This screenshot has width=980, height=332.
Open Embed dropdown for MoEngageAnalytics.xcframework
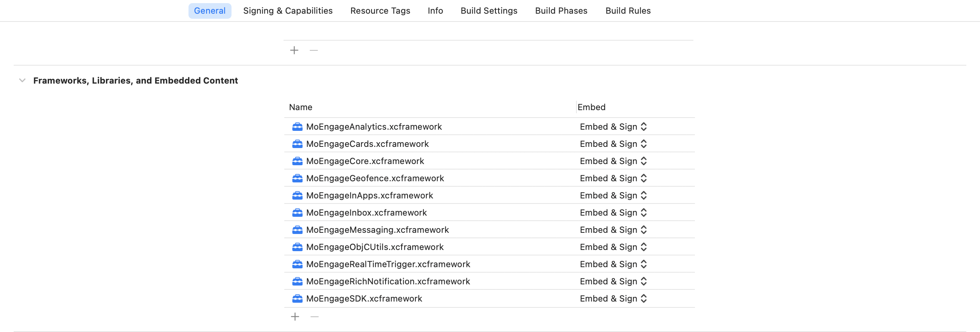click(613, 127)
